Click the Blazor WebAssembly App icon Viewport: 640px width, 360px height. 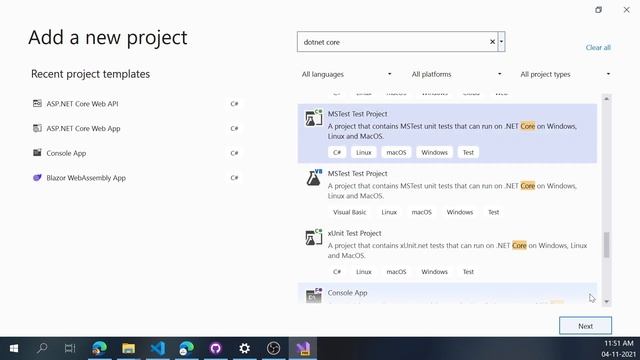tap(37, 178)
